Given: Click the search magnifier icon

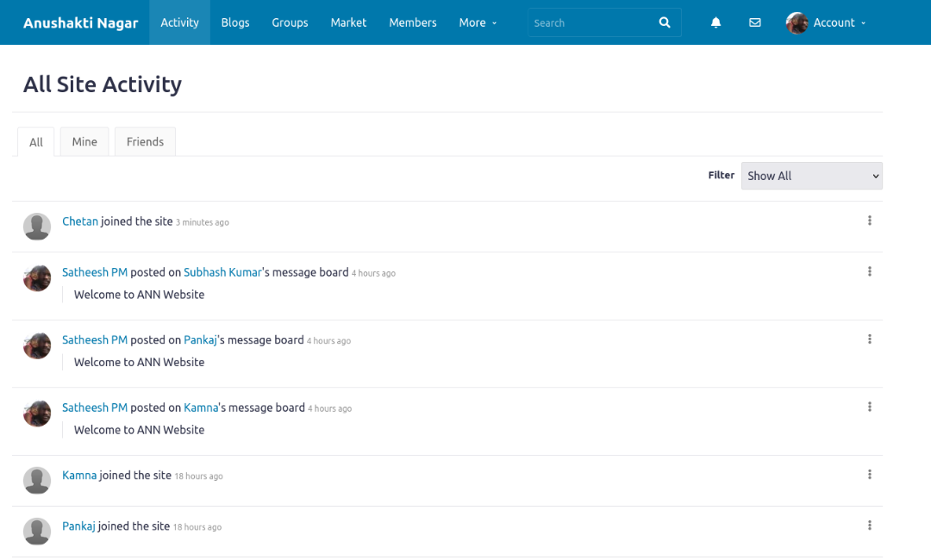Looking at the screenshot, I should pyautogui.click(x=664, y=22).
